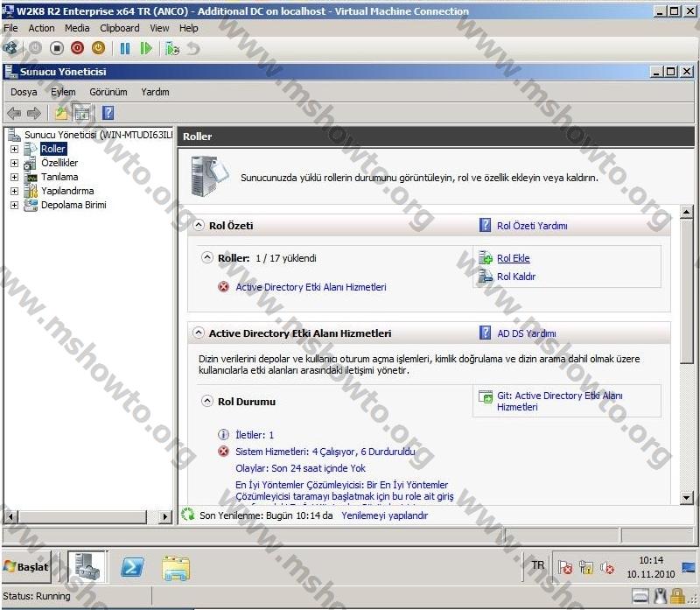700x610 pixels.
Task: Collapse the Active Directory Etki Alanı Hizmetleri section
Action: (199, 333)
